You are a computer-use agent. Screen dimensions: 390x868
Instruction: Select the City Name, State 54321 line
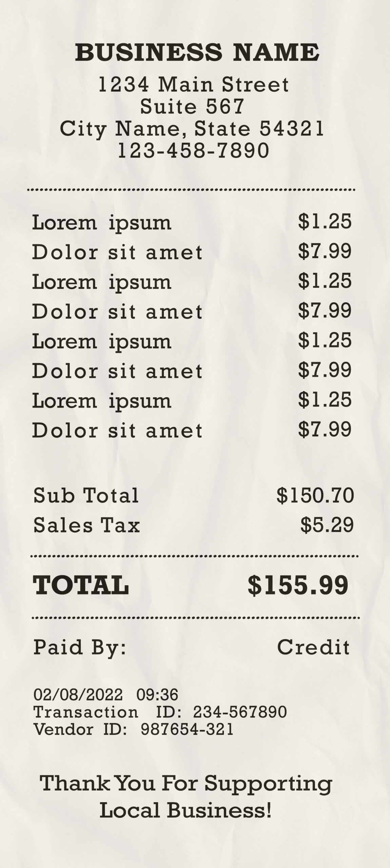pos(192,129)
